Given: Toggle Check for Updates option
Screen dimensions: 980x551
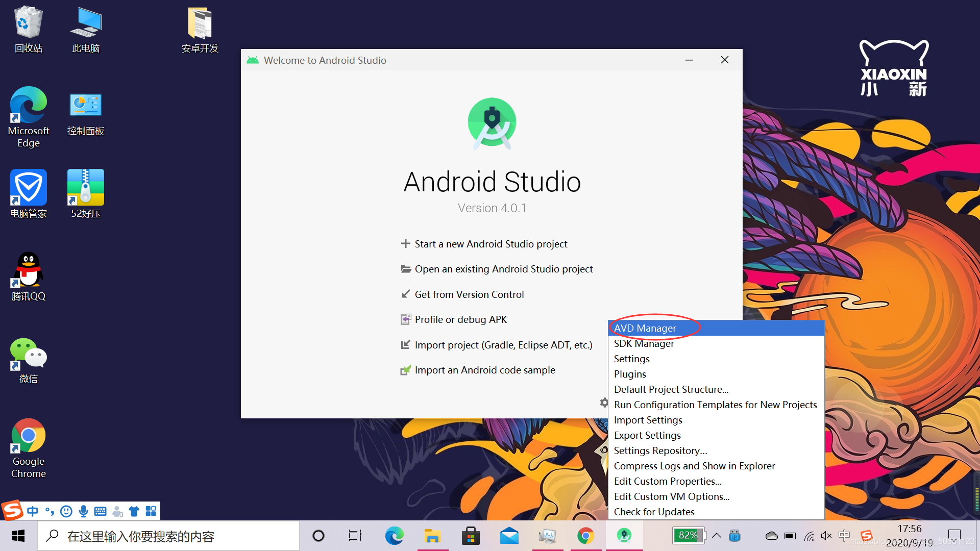Looking at the screenshot, I should click(653, 511).
